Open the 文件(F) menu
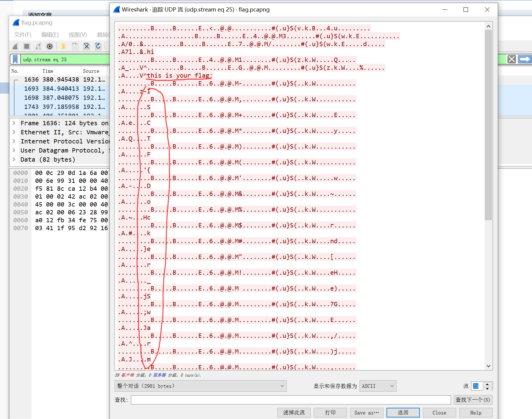The width and height of the screenshot is (532, 419). (22, 35)
